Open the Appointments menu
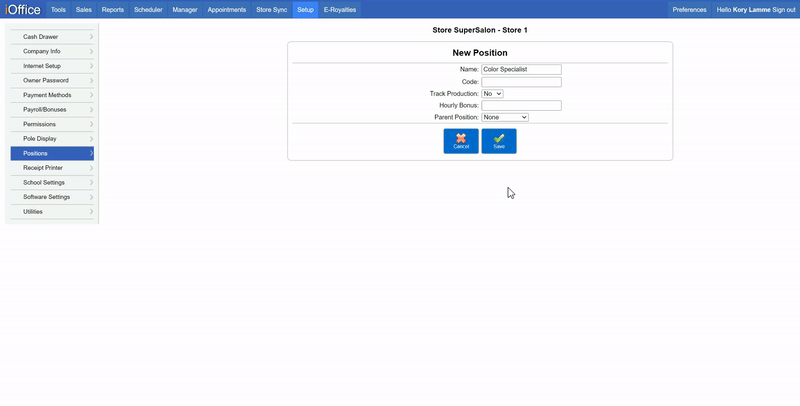The image size is (800, 406). [227, 10]
